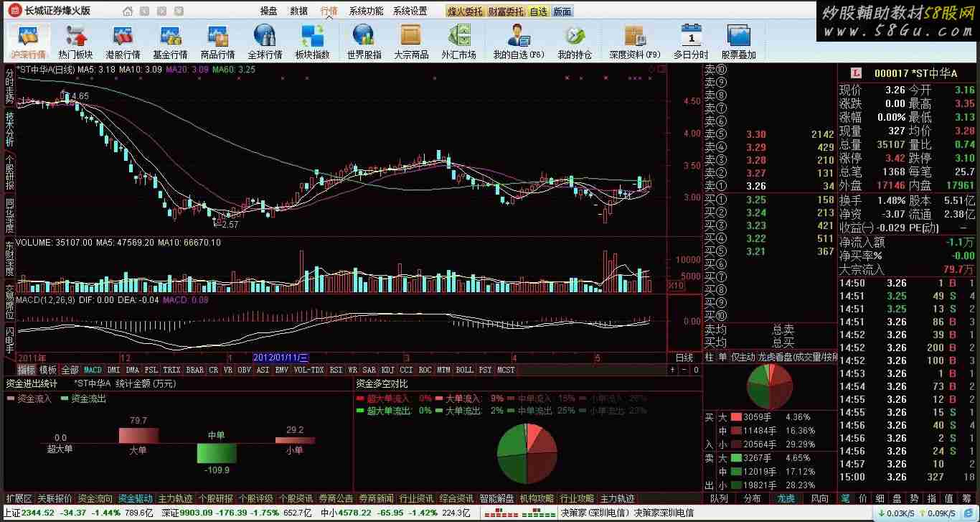Open 板块指数 toolbar icon
This screenshot has height=522, width=980.
pyautogui.click(x=312, y=42)
